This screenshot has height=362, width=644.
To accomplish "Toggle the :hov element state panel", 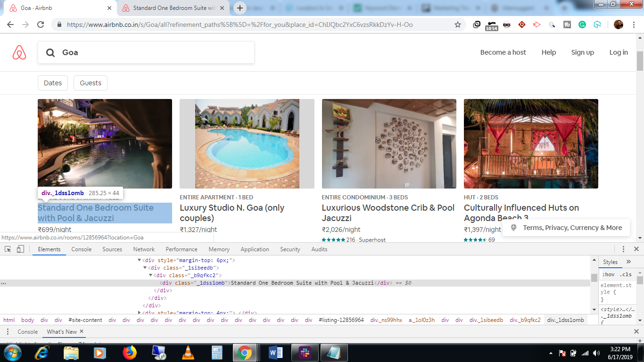I will [609, 274].
